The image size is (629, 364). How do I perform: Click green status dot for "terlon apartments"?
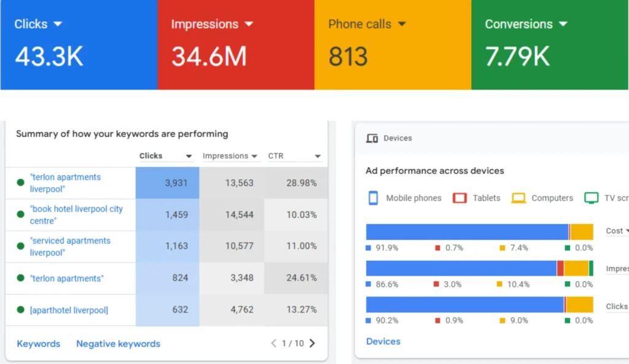[x=21, y=278]
